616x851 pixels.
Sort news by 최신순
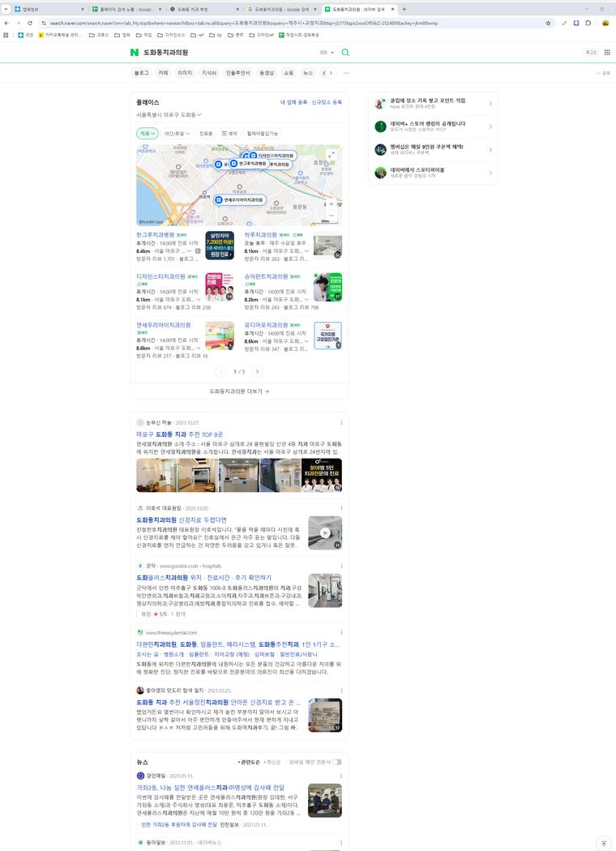coord(272,762)
